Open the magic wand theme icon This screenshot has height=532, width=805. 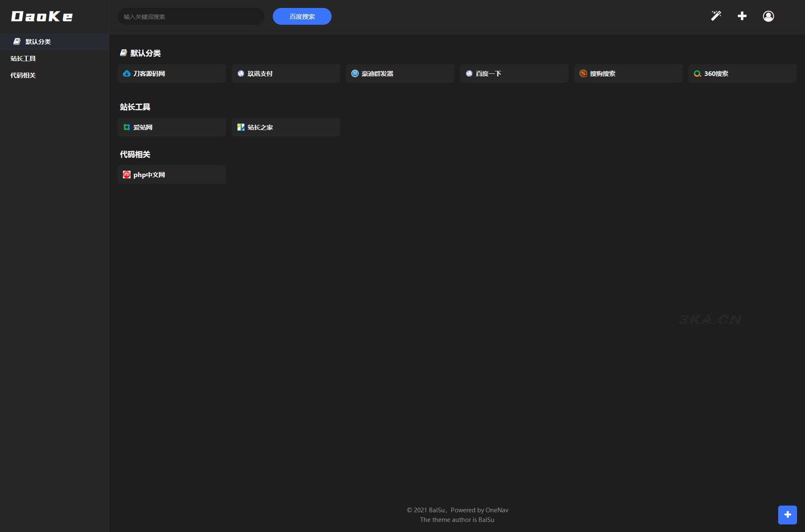tap(716, 16)
